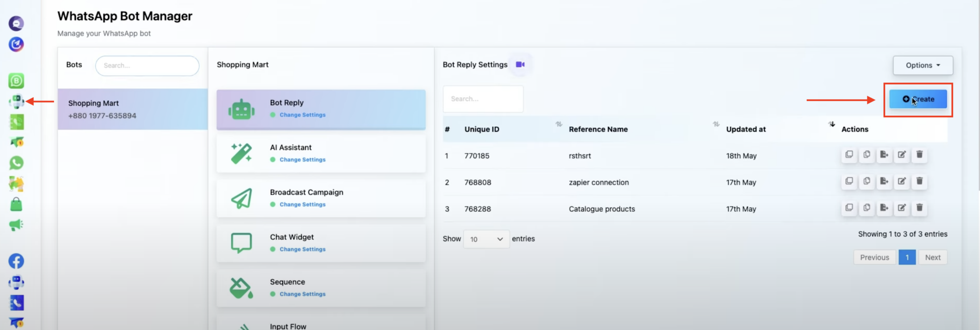This screenshot has height=330, width=980.
Task: Click the handshake icon in sidebar
Action: (16, 184)
